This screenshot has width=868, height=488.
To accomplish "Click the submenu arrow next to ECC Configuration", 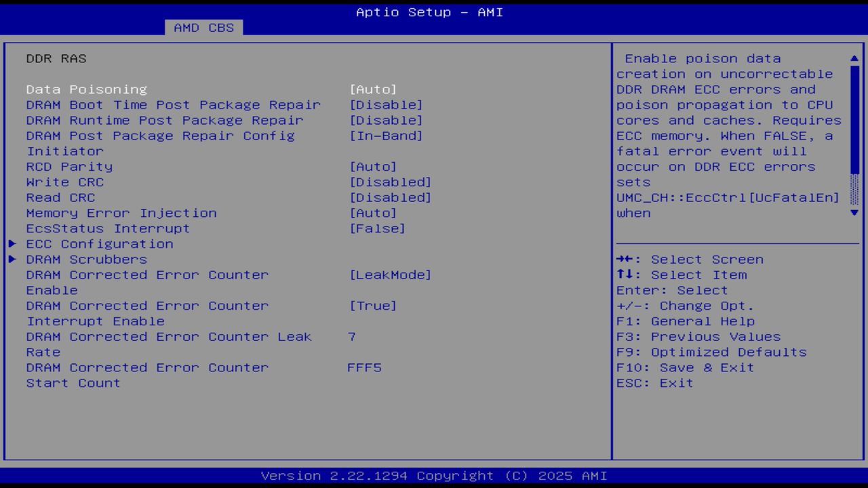I will click(x=12, y=243).
